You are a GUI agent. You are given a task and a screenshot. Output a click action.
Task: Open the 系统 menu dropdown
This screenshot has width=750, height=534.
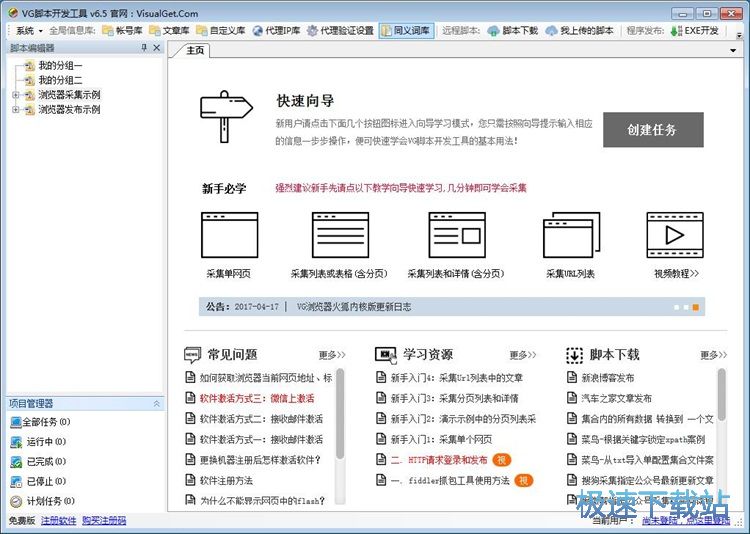point(29,31)
